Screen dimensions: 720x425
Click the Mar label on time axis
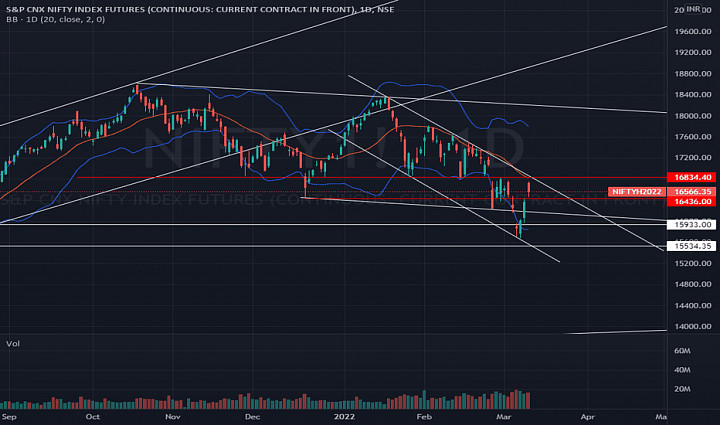click(x=504, y=417)
